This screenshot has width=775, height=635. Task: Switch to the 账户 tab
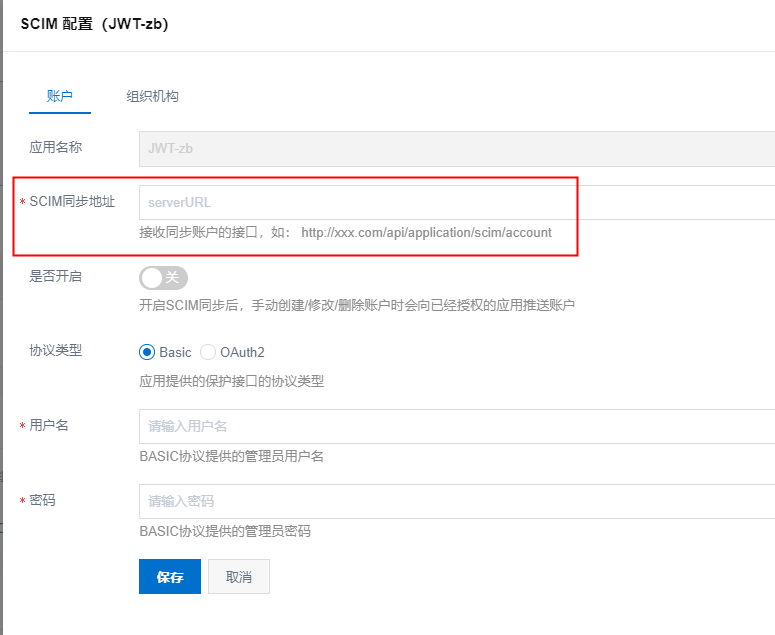pos(60,96)
